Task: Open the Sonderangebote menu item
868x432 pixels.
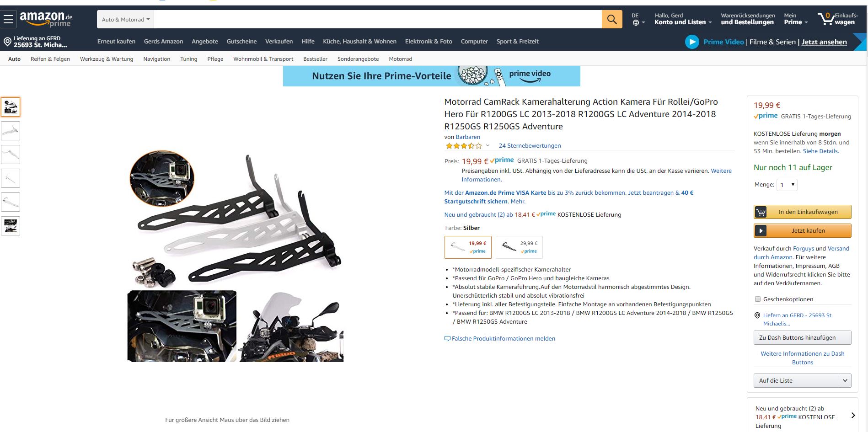Action: [358, 59]
